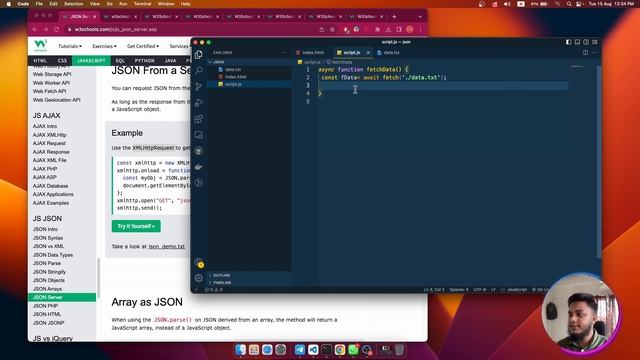The image size is (640, 360).
Task: Click Spaces: 4 in the status bar
Action: [x=459, y=289]
